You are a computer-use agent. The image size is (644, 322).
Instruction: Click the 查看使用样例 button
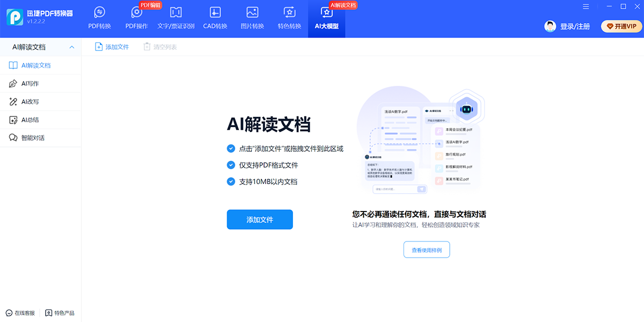coord(427,250)
